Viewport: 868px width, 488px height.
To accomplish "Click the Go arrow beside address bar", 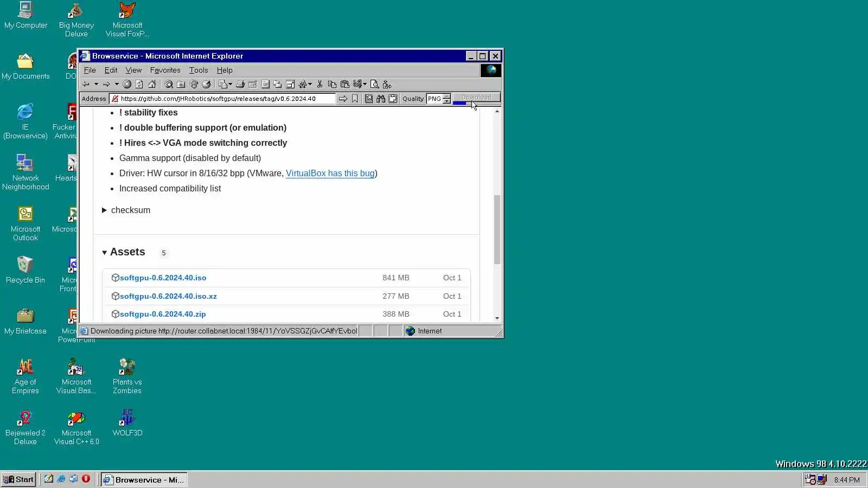I will [x=343, y=99].
